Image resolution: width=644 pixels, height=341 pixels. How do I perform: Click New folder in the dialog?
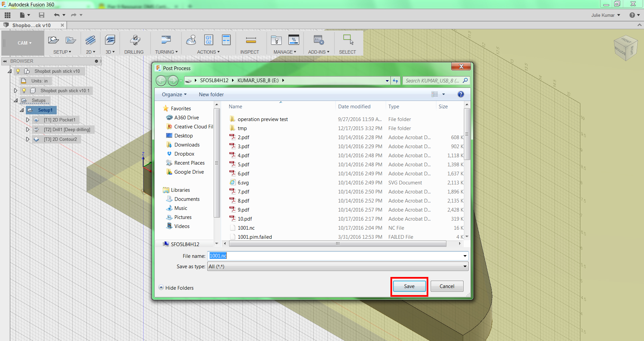[x=211, y=95]
